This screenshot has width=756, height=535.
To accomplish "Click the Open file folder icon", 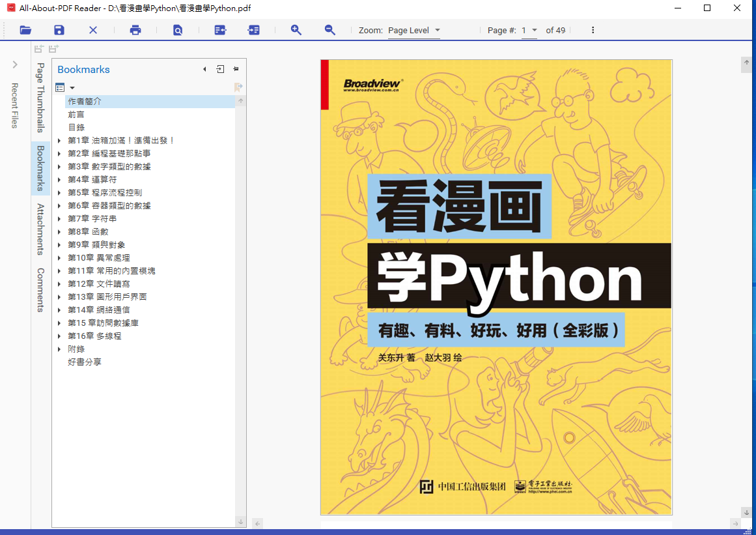I will click(25, 30).
